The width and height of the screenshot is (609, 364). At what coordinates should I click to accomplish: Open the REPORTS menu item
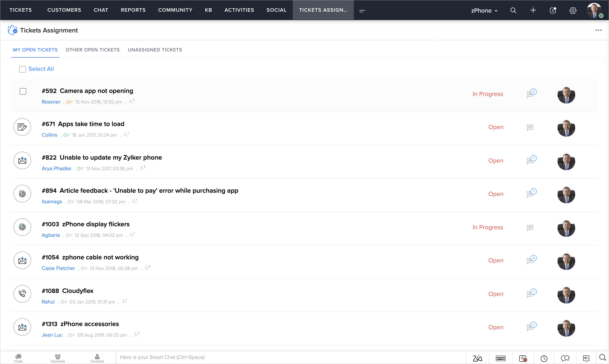[x=133, y=9]
